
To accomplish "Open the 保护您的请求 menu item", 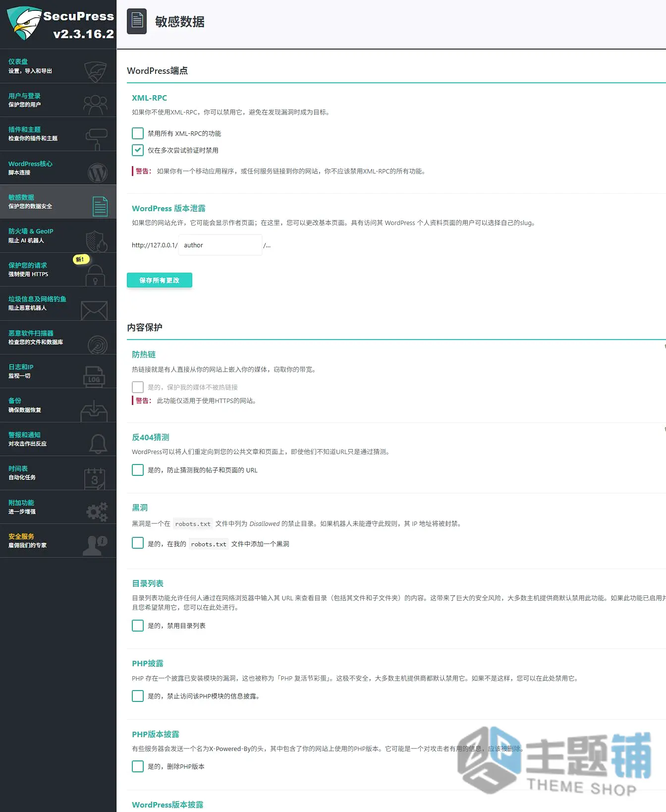I will [x=58, y=270].
